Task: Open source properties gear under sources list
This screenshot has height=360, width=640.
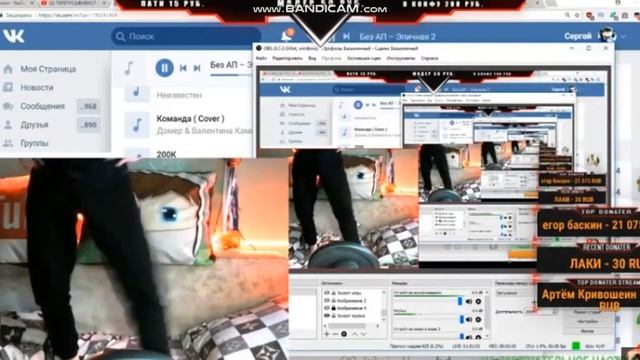Action: 344,334
